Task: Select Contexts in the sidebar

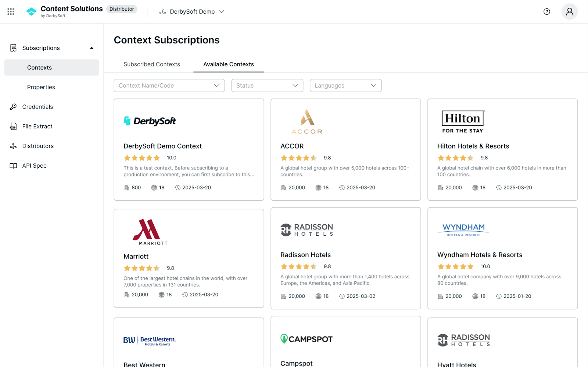Action: click(52, 68)
